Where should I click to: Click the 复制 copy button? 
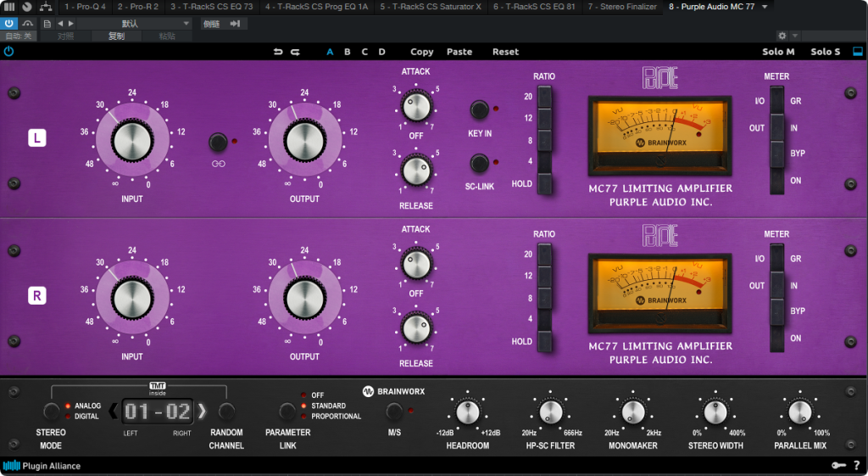pyautogui.click(x=116, y=36)
